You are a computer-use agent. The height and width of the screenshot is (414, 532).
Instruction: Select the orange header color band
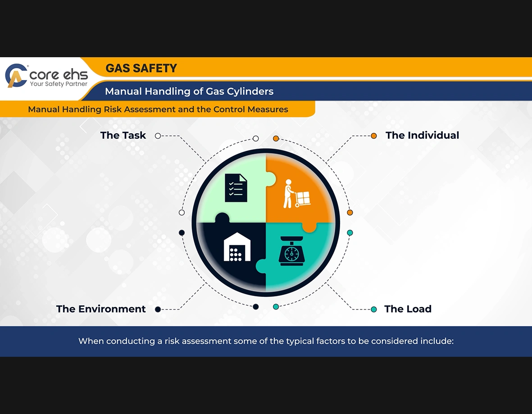(x=315, y=68)
